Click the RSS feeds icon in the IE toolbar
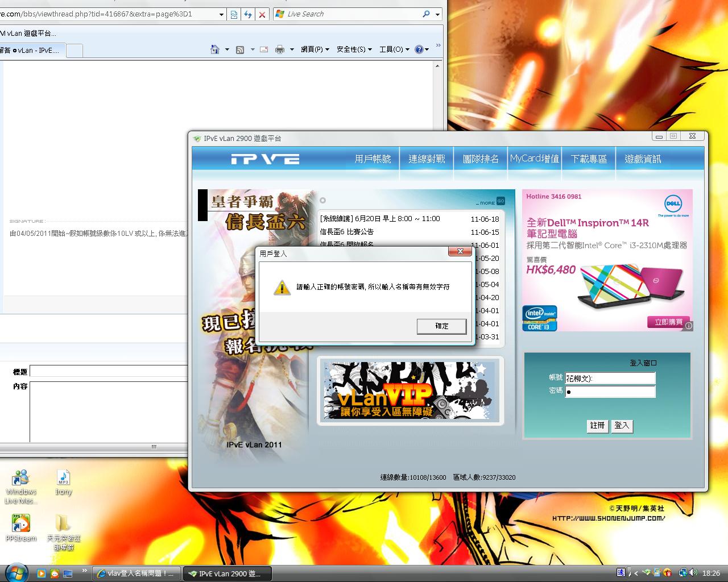 pyautogui.click(x=240, y=49)
